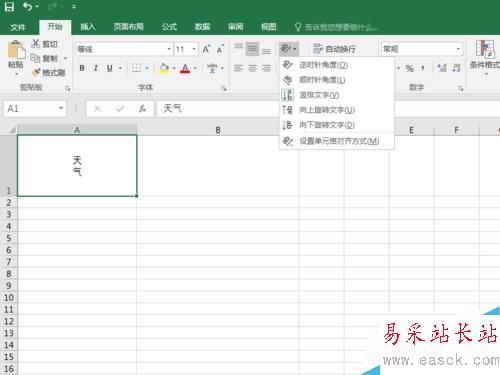
Task: Choose 顺时针角度 (Angle Clockwise) menu item
Action: pyautogui.click(x=337, y=80)
